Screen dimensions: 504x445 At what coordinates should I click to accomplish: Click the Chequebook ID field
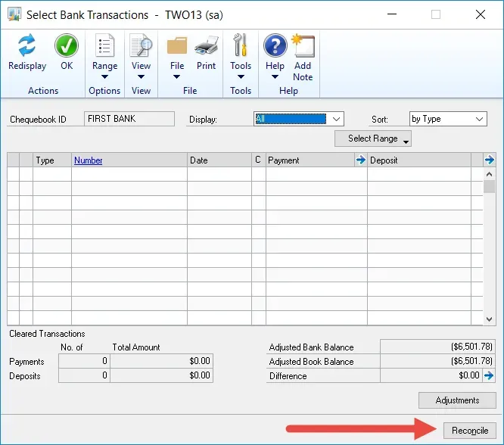(x=129, y=119)
